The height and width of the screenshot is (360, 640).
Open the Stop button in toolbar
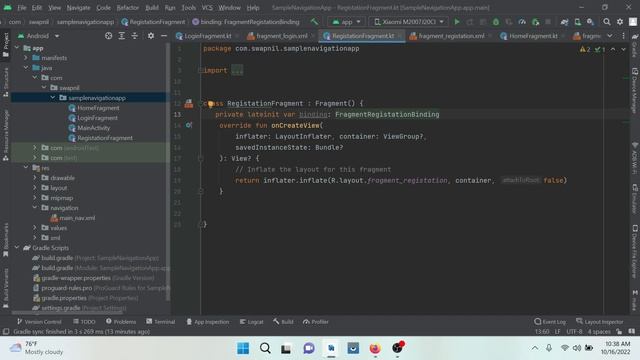tap(548, 22)
